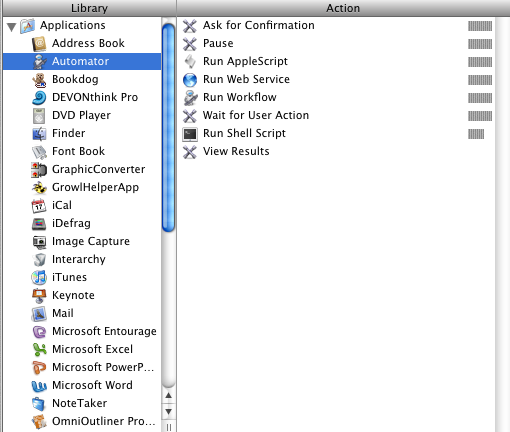Select the "View Results" action text
Image resolution: width=510 pixels, height=432 pixels.
coord(236,151)
